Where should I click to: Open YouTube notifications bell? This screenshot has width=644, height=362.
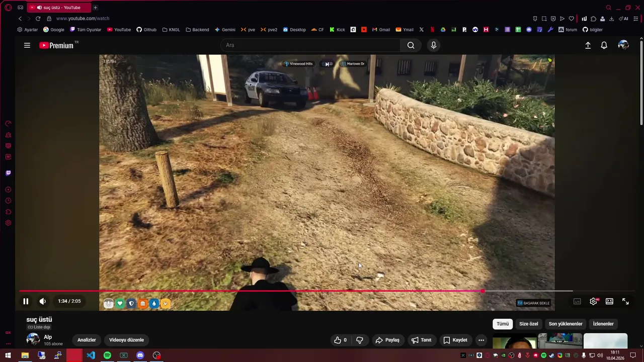click(x=604, y=45)
